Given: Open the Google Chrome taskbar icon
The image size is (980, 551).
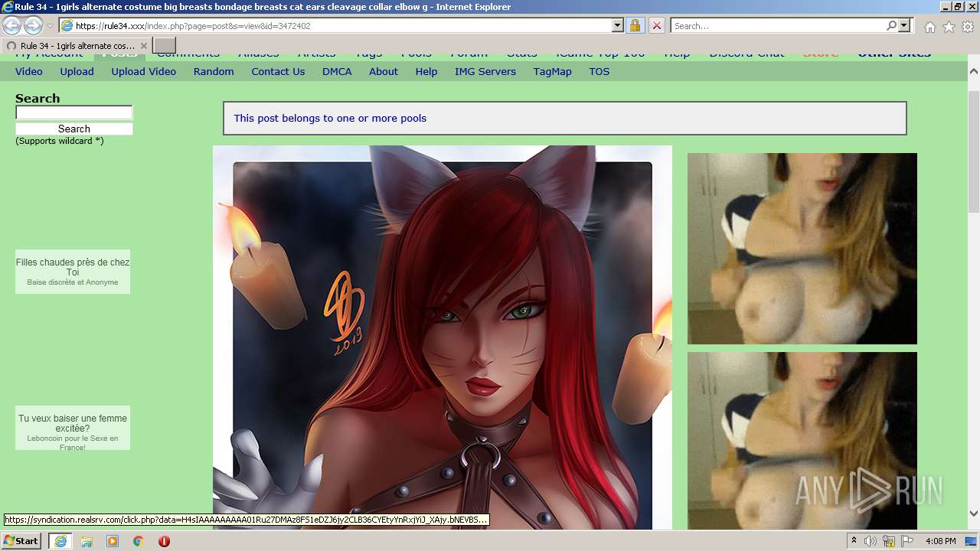Looking at the screenshot, I should pos(139,541).
